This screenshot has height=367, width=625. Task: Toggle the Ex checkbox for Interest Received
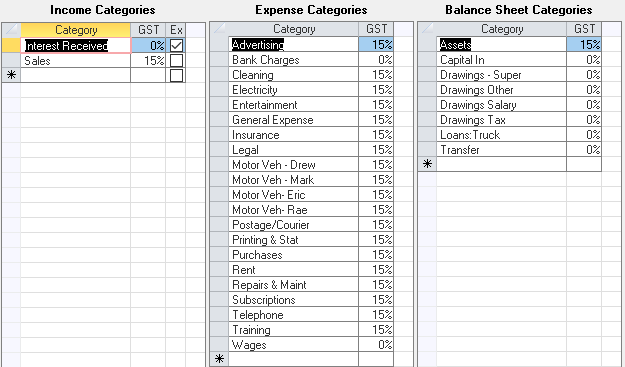[x=176, y=45]
